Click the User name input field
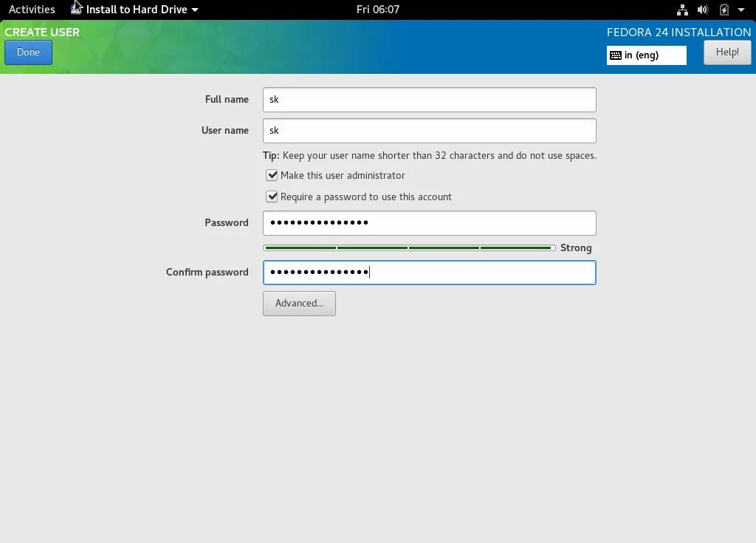 point(429,130)
